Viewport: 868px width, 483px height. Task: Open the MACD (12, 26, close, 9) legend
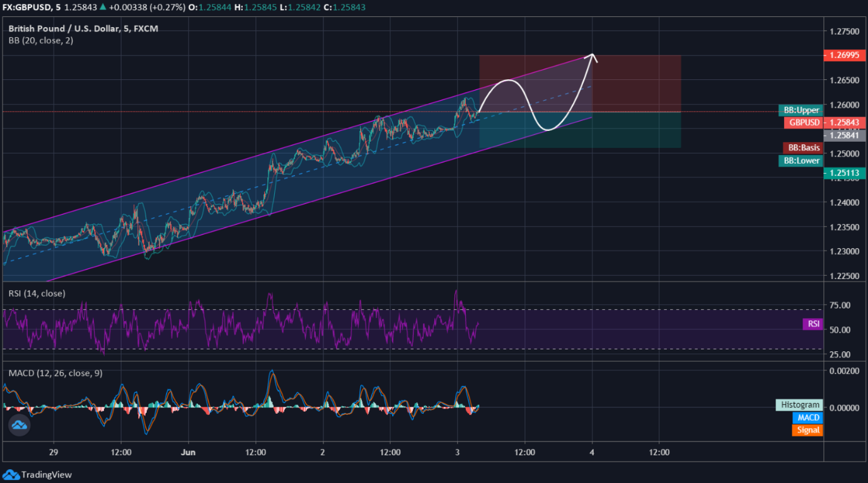(55, 373)
